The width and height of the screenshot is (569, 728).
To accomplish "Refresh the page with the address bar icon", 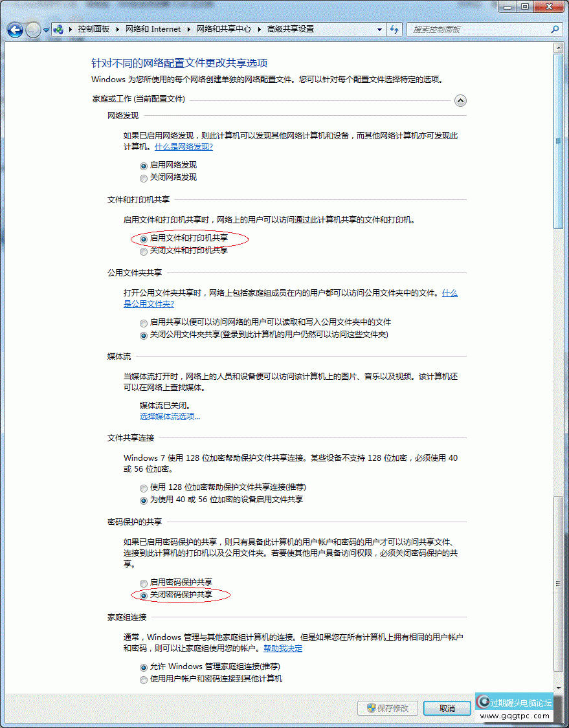I will [x=394, y=30].
